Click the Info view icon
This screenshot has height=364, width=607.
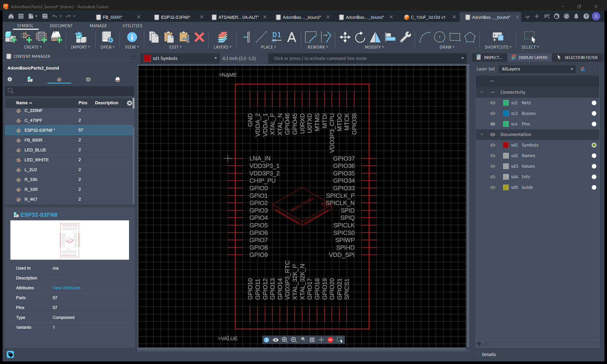[x=132, y=37]
